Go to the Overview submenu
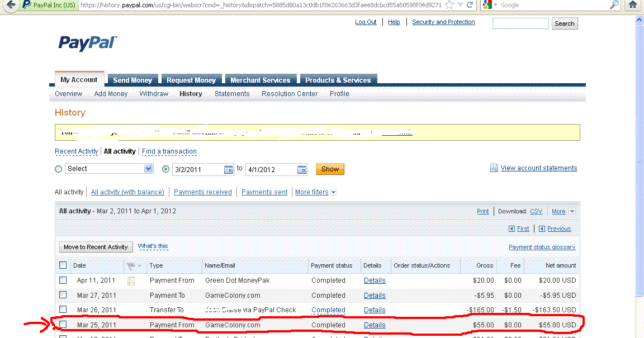Screen dimensions: 644x338 [x=69, y=94]
